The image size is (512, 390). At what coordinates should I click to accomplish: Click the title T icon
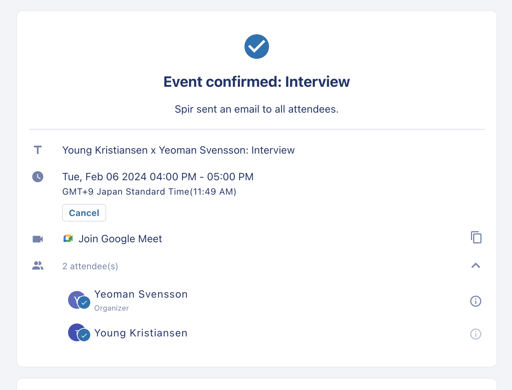coord(38,150)
